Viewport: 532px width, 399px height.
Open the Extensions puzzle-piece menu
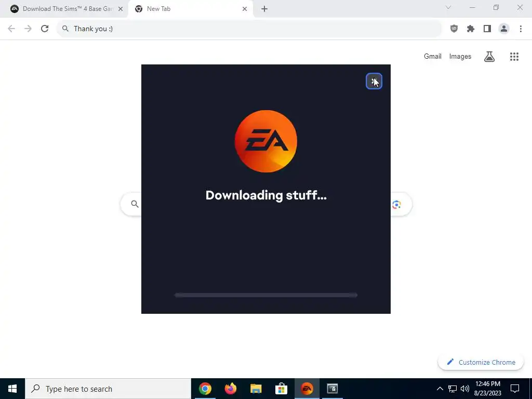point(471,29)
